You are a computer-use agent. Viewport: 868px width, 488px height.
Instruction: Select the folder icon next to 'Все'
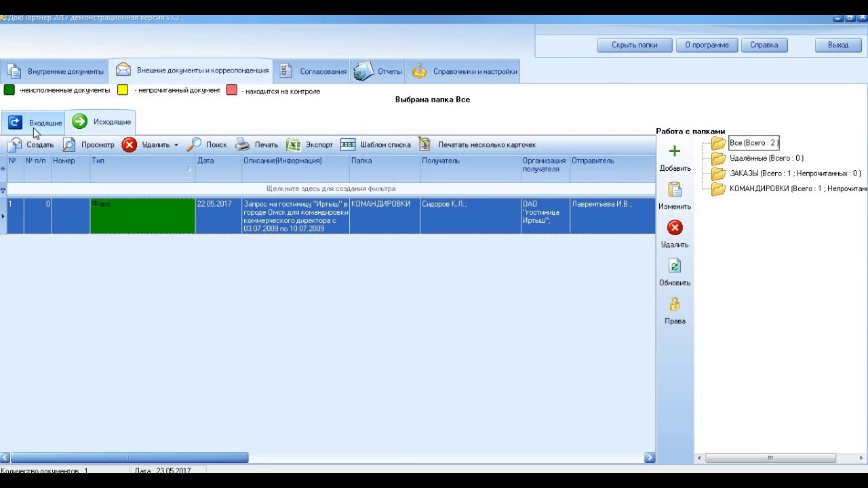click(x=719, y=143)
